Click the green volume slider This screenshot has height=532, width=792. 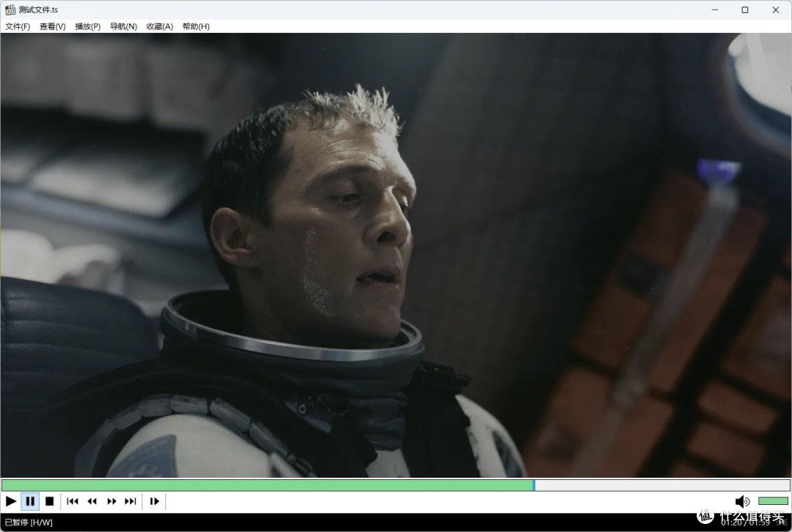click(773, 501)
